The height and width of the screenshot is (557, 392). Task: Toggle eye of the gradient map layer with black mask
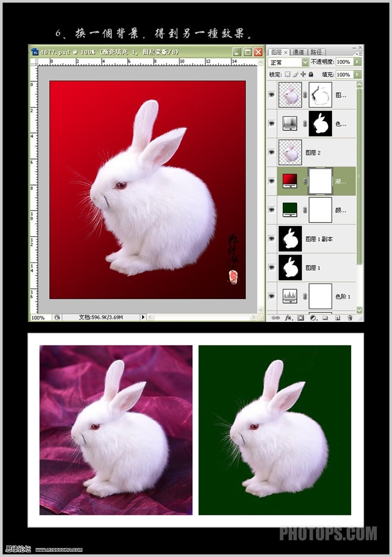[272, 123]
